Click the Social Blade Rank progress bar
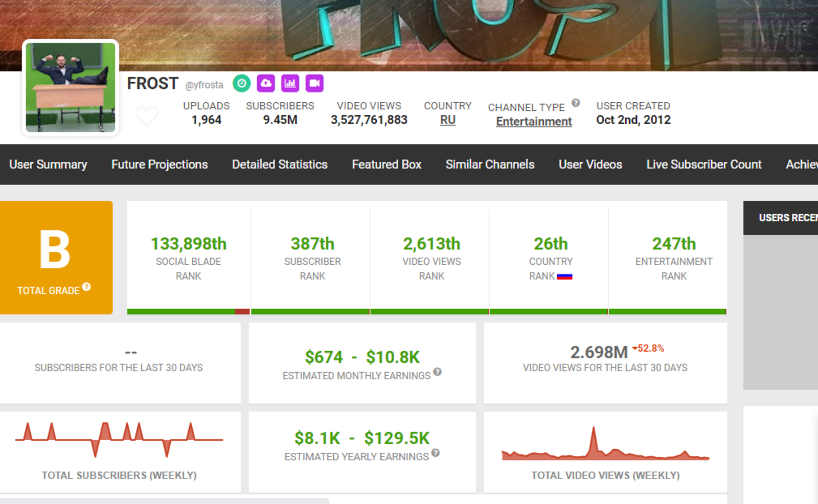The height and width of the screenshot is (504, 818). pyautogui.click(x=189, y=311)
